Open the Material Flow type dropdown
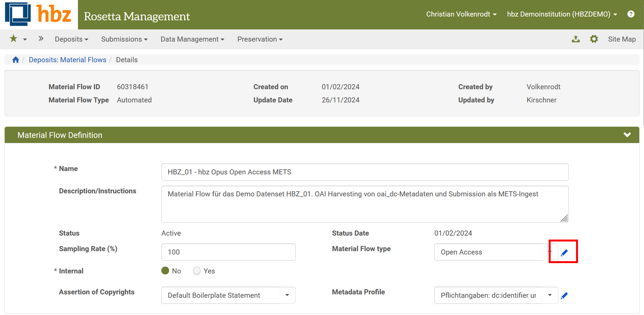 551,252
